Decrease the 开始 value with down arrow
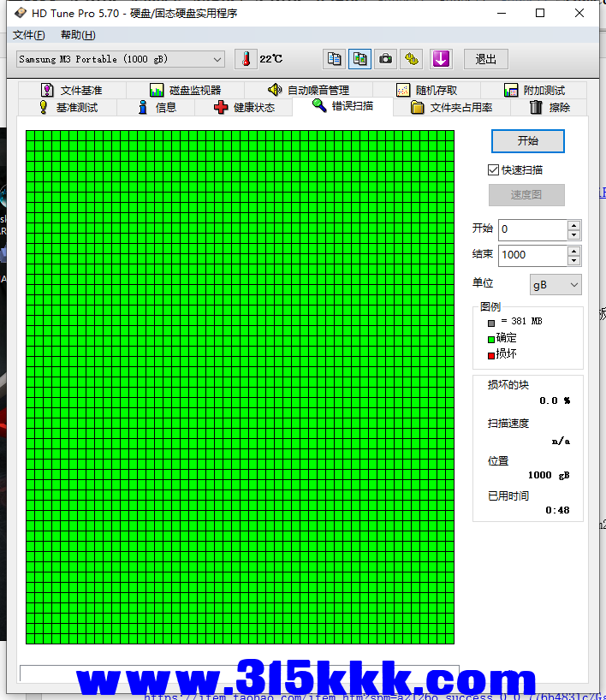 coord(574,234)
